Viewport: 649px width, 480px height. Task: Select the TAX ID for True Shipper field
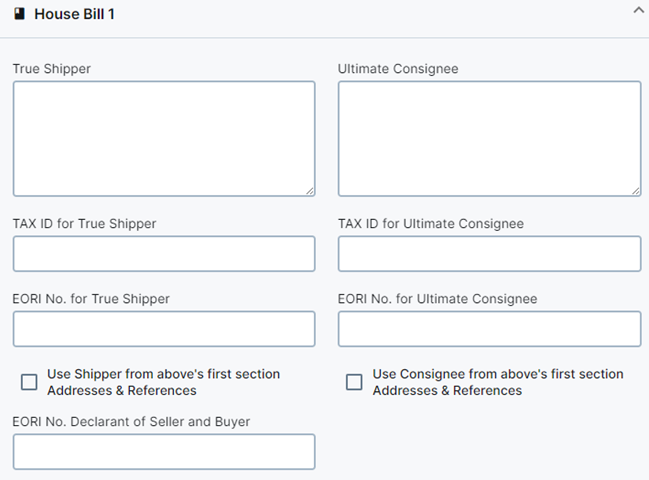pyautogui.click(x=163, y=254)
